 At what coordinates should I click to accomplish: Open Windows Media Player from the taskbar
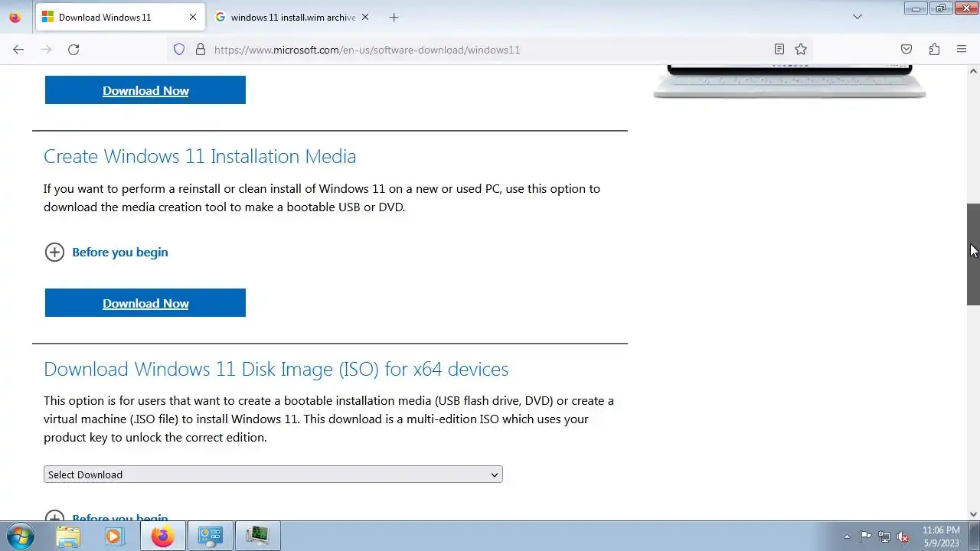[x=113, y=536]
